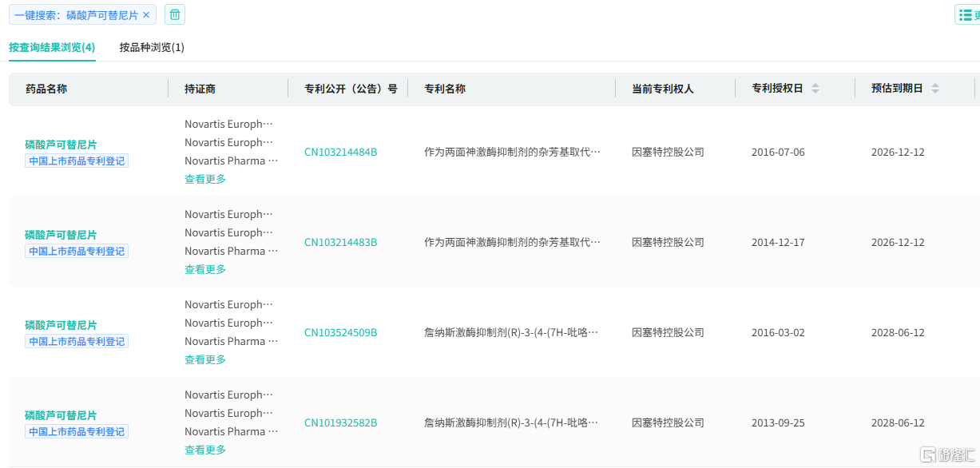Expand 查看更多 in CN103214484B row

(x=205, y=179)
